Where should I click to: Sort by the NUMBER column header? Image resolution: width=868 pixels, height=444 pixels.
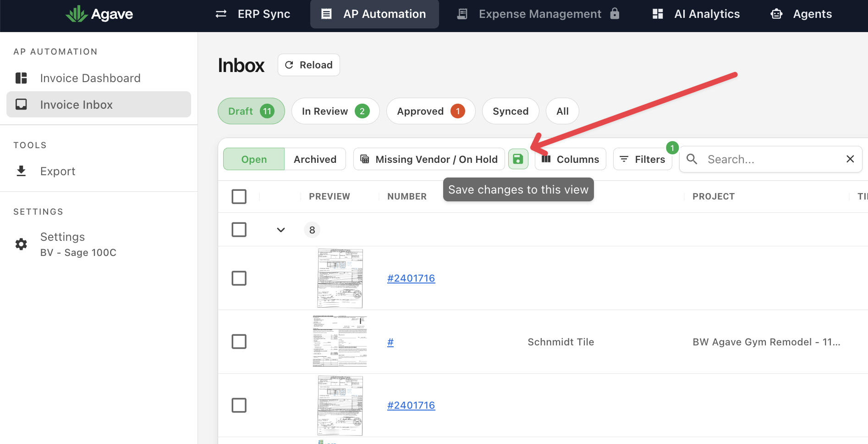pos(407,196)
